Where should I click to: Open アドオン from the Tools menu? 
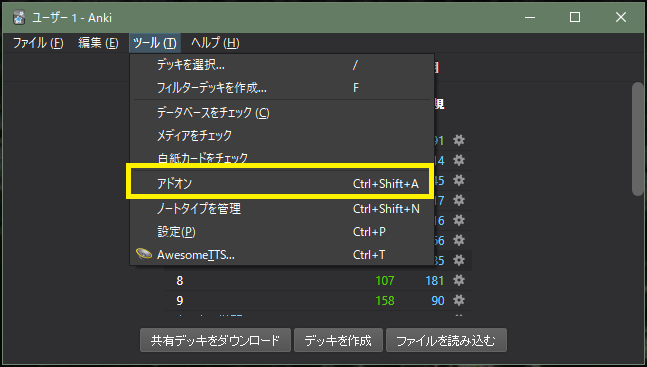pos(282,183)
